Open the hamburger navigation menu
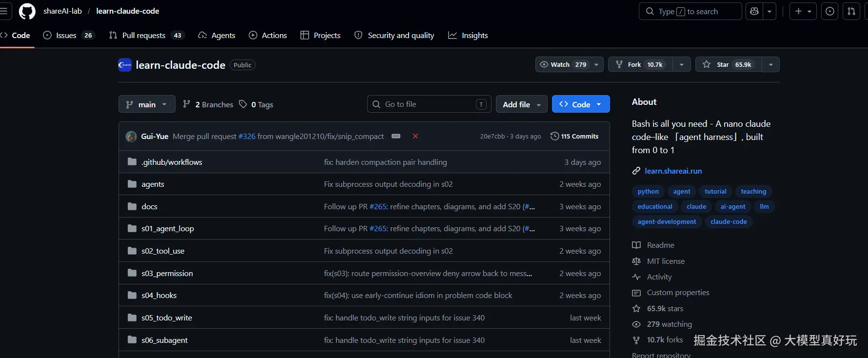This screenshot has width=868, height=358. pyautogui.click(x=3, y=11)
